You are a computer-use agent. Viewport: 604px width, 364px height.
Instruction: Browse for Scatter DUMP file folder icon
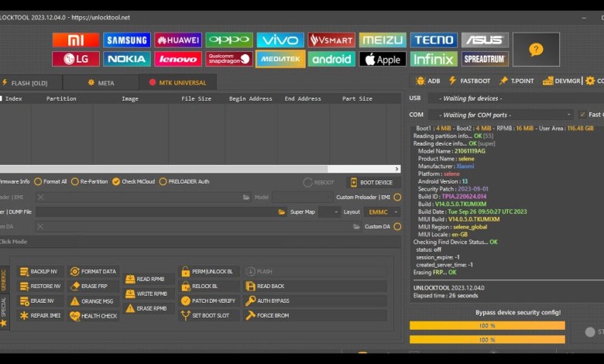tap(282, 212)
